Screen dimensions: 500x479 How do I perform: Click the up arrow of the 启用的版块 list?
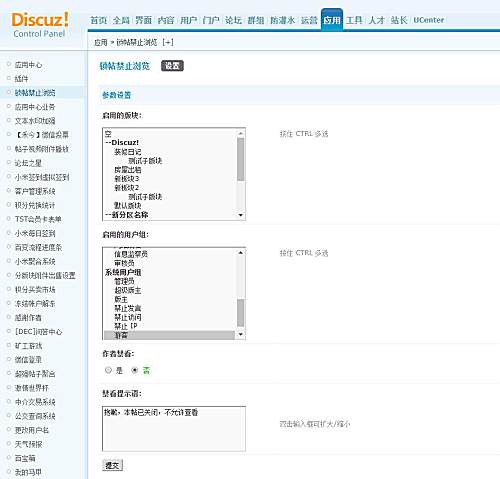coord(241,133)
